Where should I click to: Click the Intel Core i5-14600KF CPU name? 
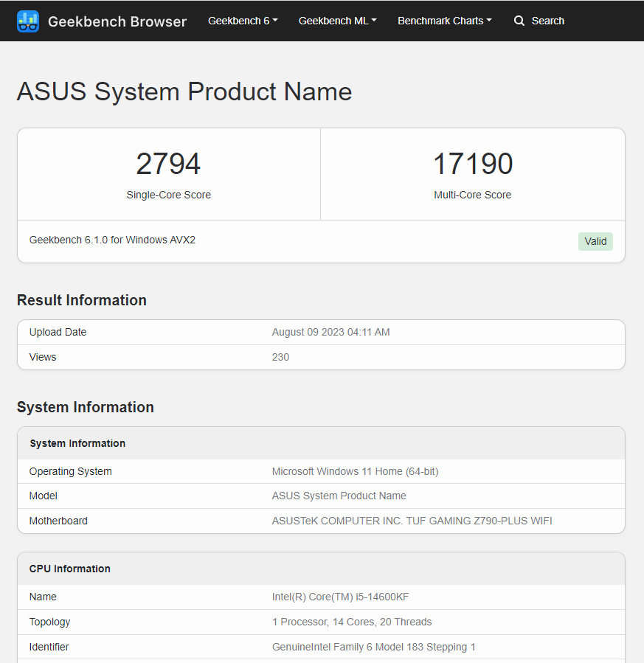pos(340,597)
